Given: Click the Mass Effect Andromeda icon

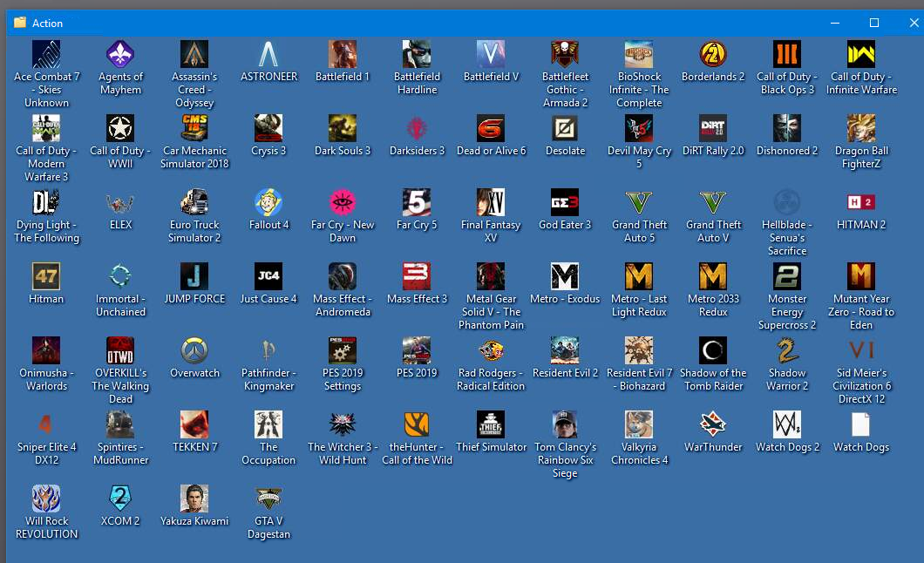Looking at the screenshot, I should tap(343, 277).
